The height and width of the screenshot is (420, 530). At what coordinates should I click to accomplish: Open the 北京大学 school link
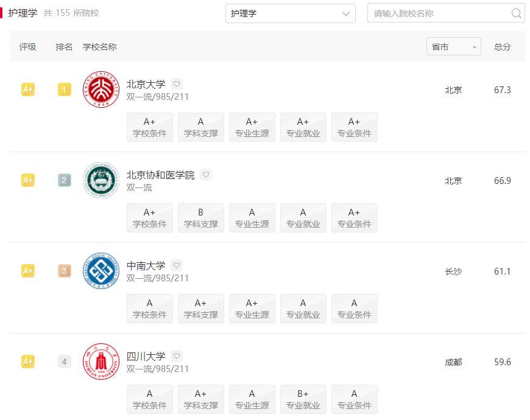click(146, 84)
